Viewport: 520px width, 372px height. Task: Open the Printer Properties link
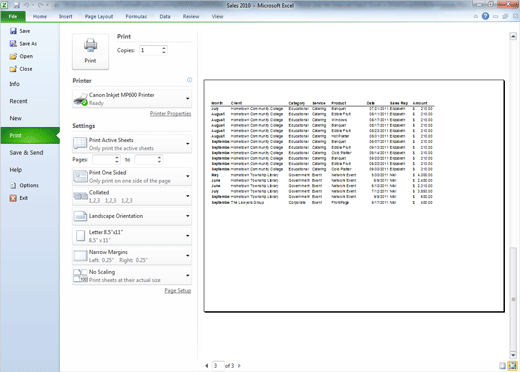pos(170,114)
